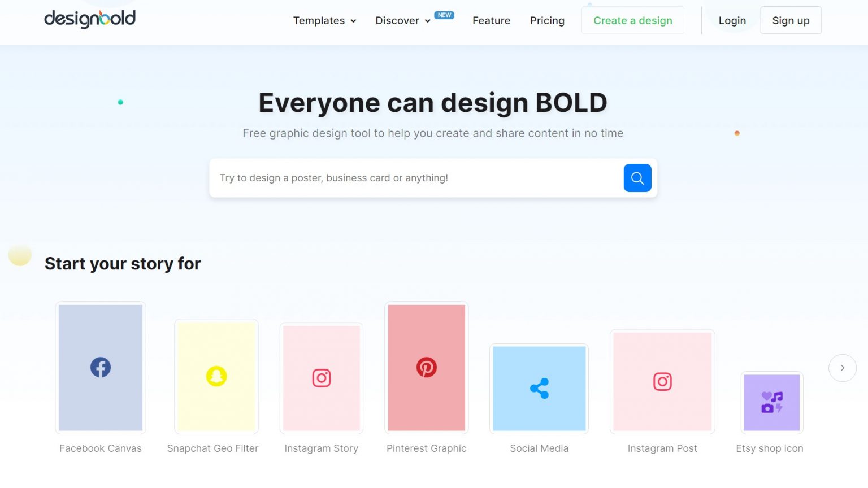Click the Instagram icon on the Story card
The height and width of the screenshot is (488, 868).
coord(322,378)
